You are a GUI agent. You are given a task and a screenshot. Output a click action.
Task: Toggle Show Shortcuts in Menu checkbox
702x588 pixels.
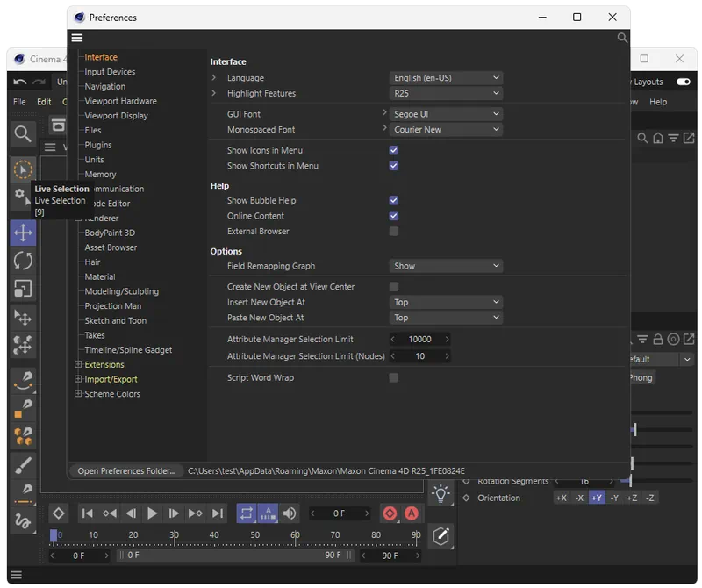(x=393, y=166)
